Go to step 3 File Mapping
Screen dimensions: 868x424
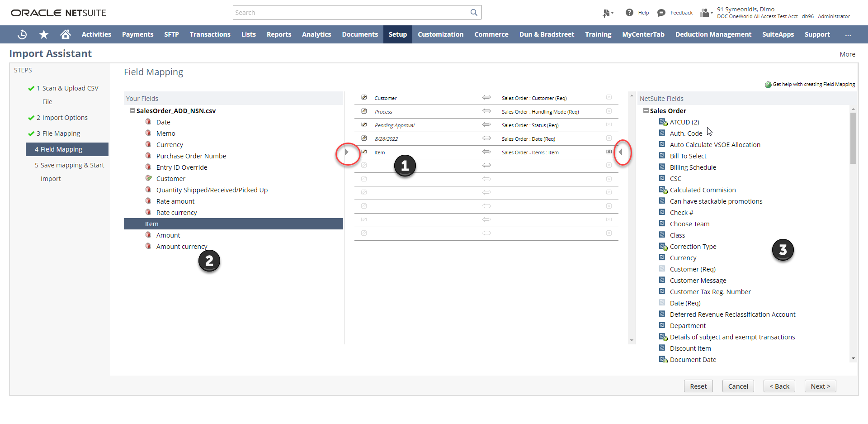coord(58,133)
